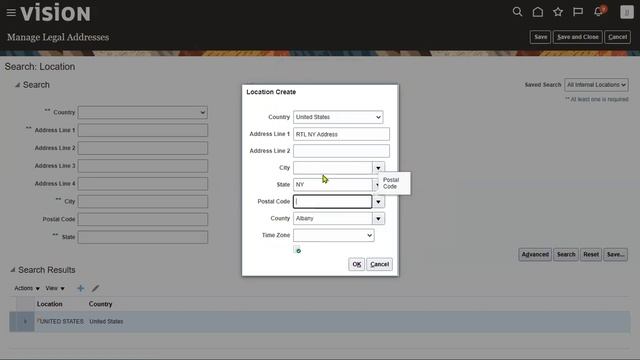The width and height of the screenshot is (640, 360).
Task: Click the Country column header
Action: point(100,304)
